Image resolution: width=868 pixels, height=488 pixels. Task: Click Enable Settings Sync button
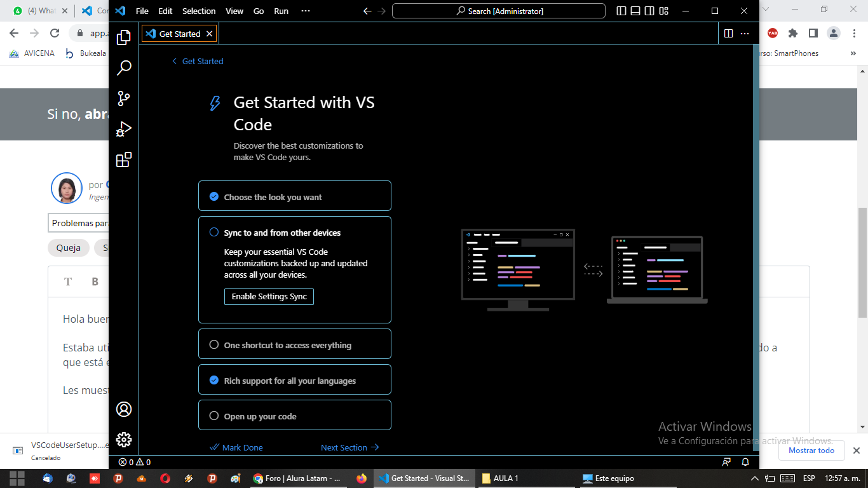[269, 297]
